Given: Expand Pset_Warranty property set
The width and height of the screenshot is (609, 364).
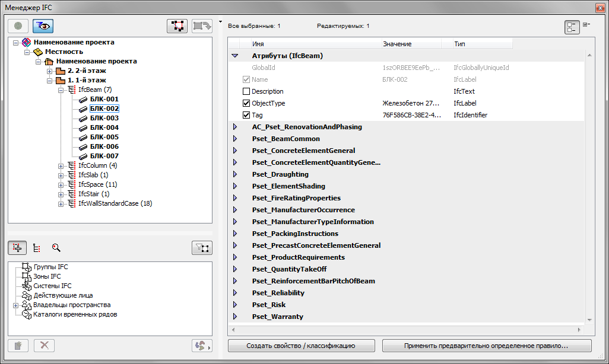Looking at the screenshot, I should [x=235, y=316].
